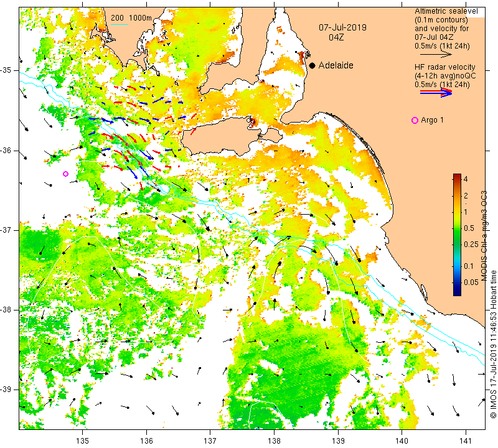Click the HF radar velocity legend heading

(444, 67)
